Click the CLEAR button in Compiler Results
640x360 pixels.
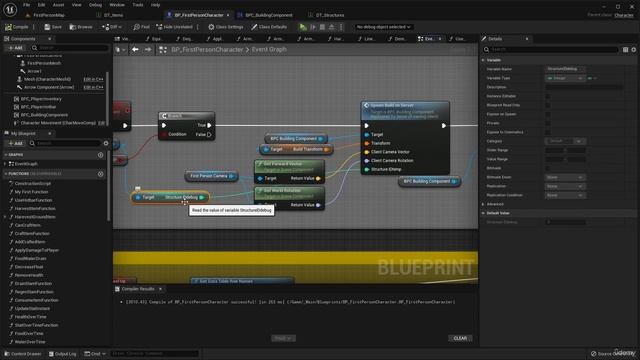click(460, 338)
